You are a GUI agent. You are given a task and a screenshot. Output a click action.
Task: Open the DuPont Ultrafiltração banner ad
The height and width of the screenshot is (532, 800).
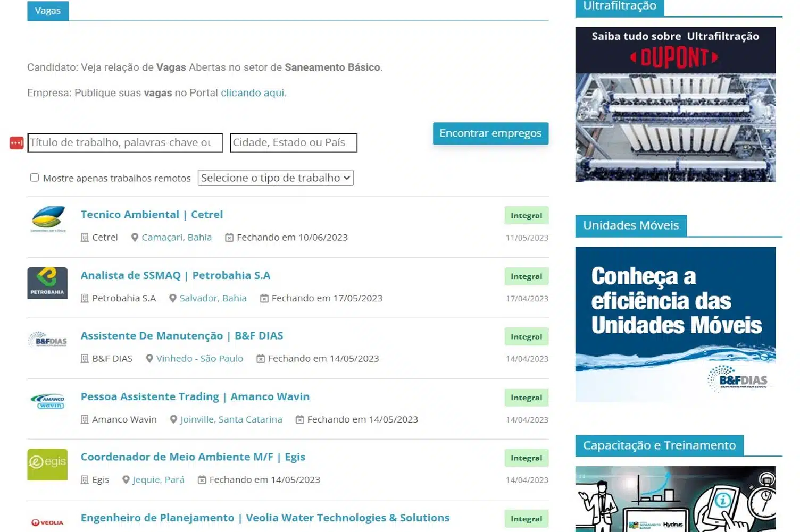[676, 104]
